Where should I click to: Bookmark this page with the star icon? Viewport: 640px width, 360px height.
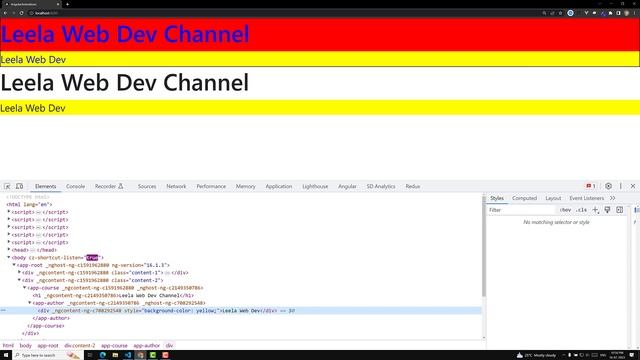point(560,13)
